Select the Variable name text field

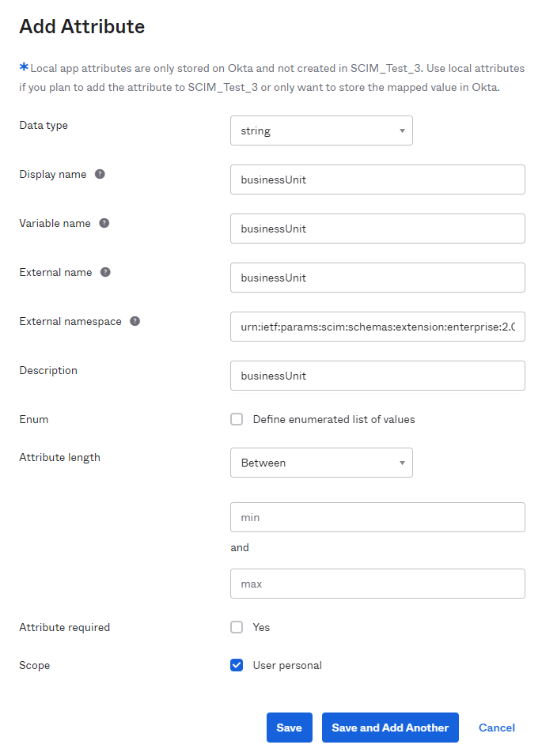click(x=377, y=229)
